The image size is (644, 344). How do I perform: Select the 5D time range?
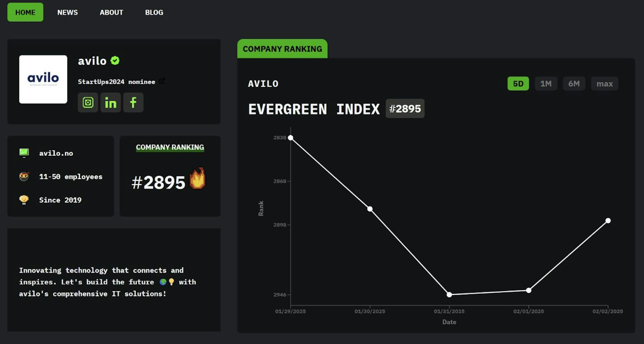(518, 84)
